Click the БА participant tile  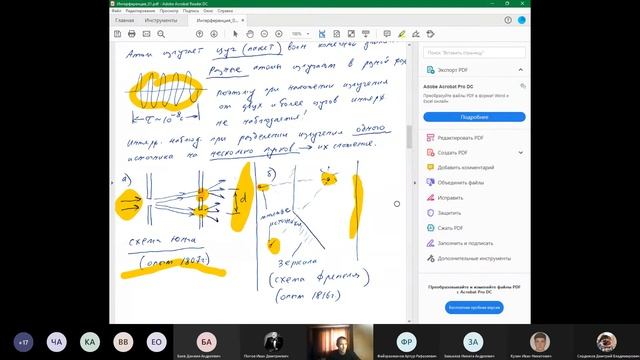point(207,342)
